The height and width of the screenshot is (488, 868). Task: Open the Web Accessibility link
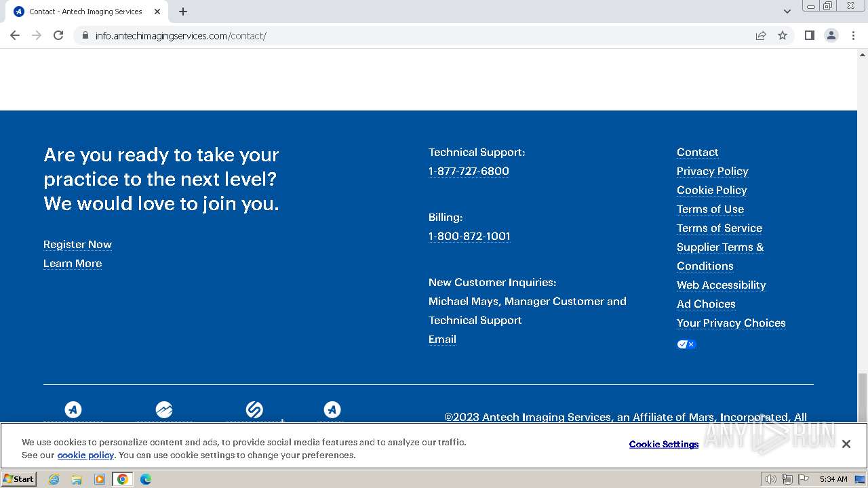pos(722,285)
